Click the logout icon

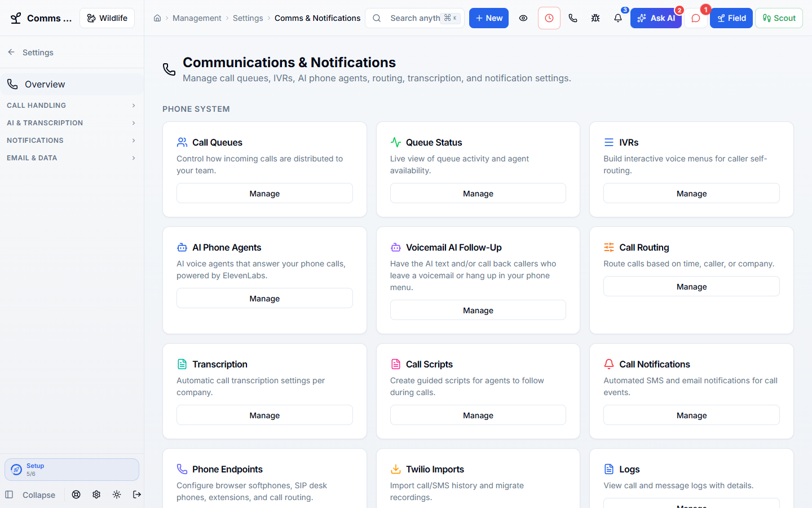(137, 494)
